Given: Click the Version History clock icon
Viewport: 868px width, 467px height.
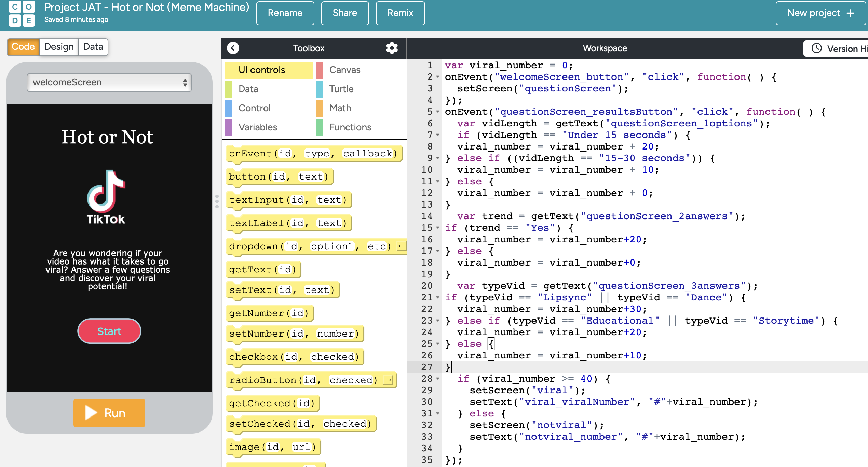Looking at the screenshot, I should [816, 48].
